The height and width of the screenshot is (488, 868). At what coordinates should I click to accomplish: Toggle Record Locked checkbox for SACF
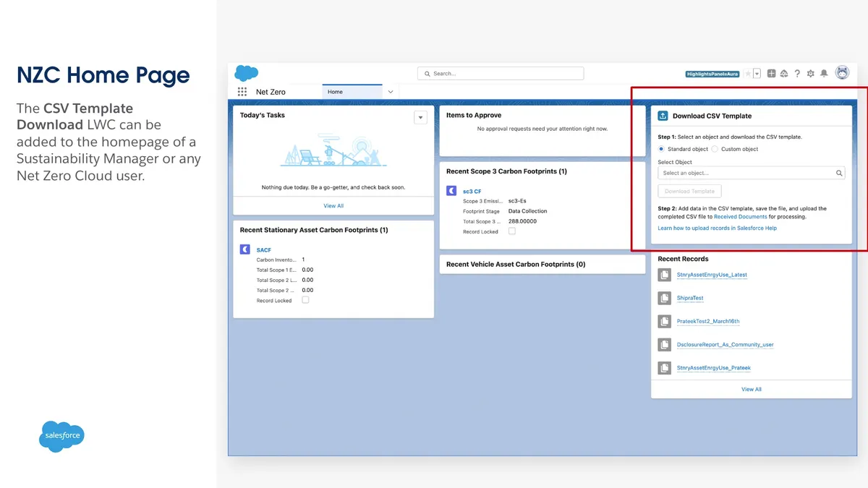coord(305,300)
